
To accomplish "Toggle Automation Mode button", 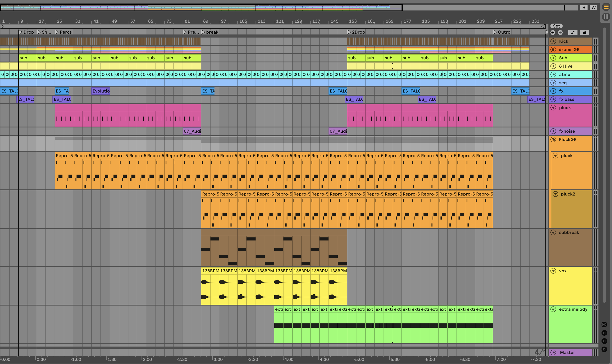I will coord(573,32).
